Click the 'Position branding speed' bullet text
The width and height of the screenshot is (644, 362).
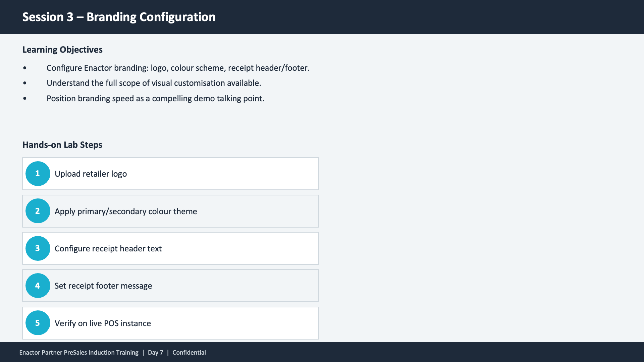tap(155, 99)
